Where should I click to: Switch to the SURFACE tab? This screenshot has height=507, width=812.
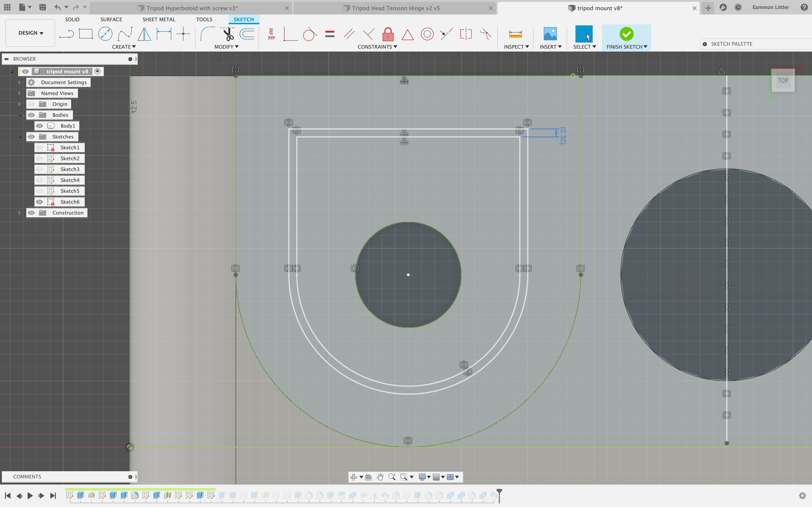(x=111, y=19)
